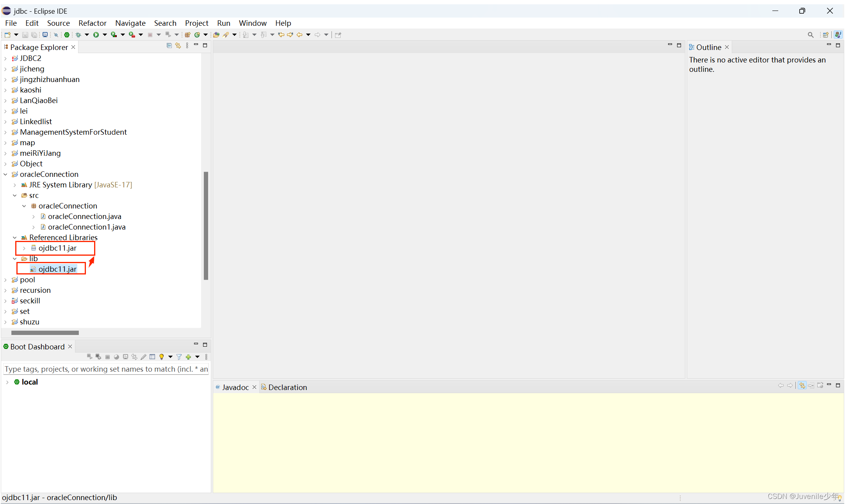
Task: Open the Run button dropdown arrow
Action: pyautogui.click(x=105, y=35)
